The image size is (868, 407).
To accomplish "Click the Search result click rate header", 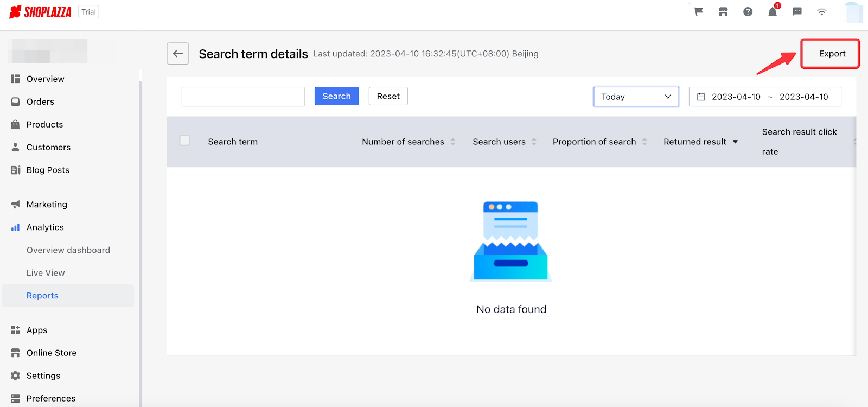I will coord(799,142).
